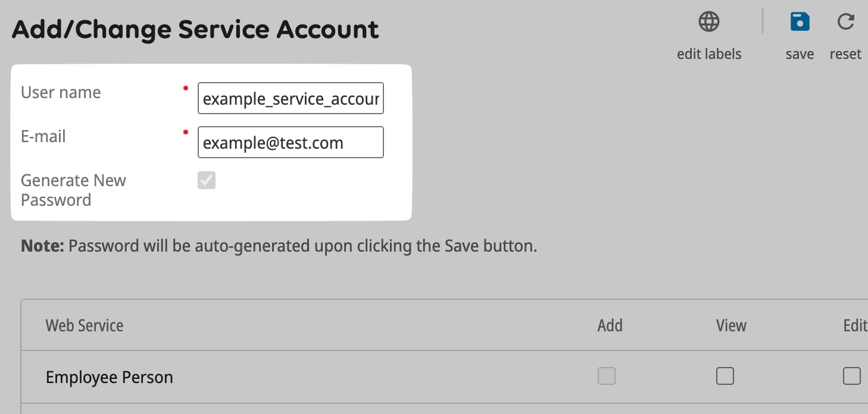
Task: Enable View permission for Employee Person
Action: (x=725, y=376)
